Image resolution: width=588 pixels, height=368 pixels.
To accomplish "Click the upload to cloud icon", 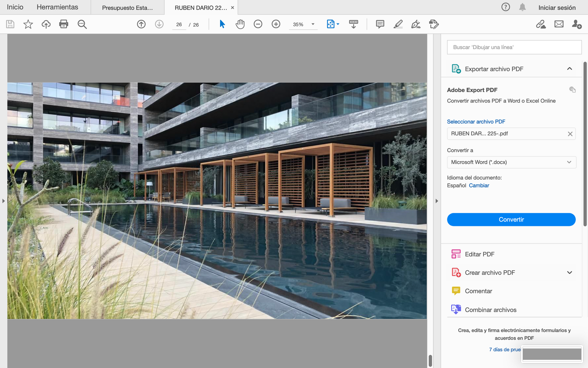I will tap(46, 24).
